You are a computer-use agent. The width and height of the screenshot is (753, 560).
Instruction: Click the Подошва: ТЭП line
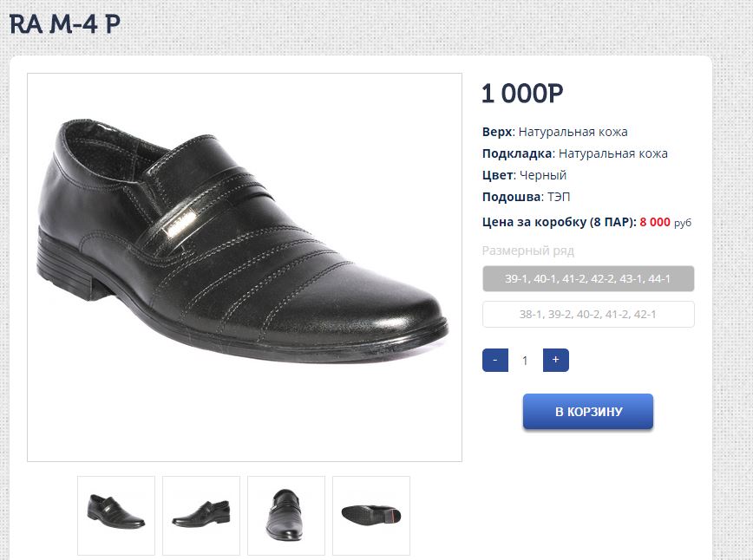tap(526, 197)
